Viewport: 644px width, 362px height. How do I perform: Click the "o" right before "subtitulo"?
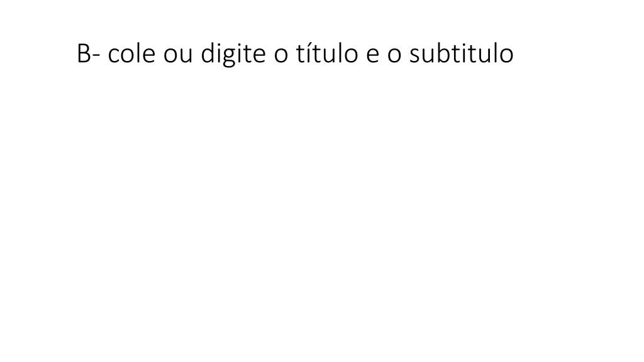(394, 57)
